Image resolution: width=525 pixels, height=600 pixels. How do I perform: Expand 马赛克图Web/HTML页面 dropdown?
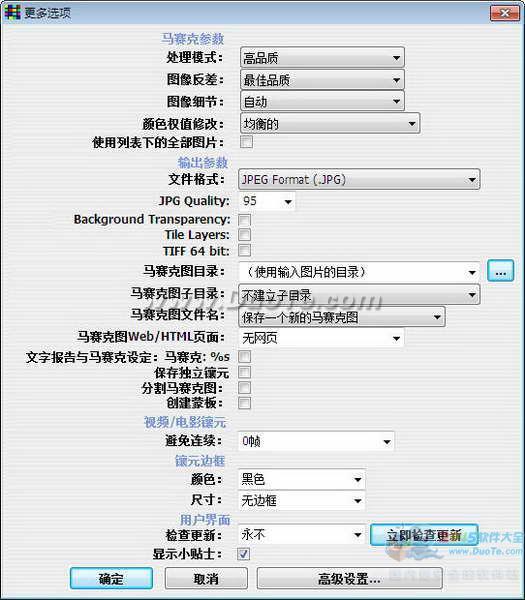(x=321, y=338)
